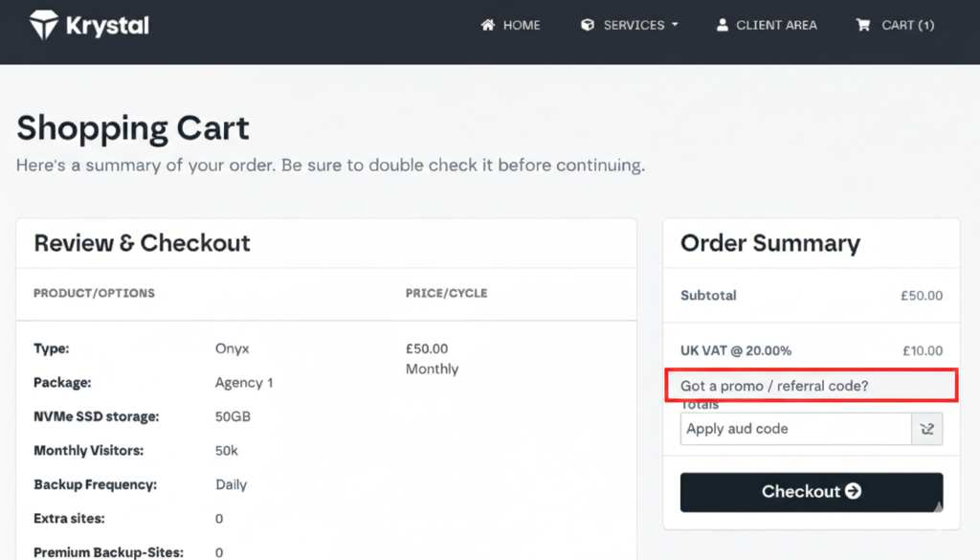This screenshot has height=560, width=980.
Task: Open the shopping cart icon
Action: 861,25
